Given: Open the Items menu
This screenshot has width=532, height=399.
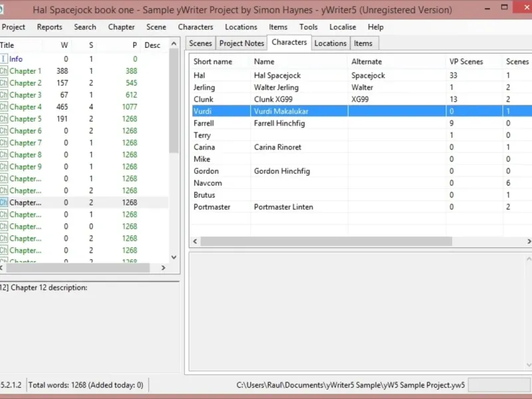Looking at the screenshot, I should point(278,27).
